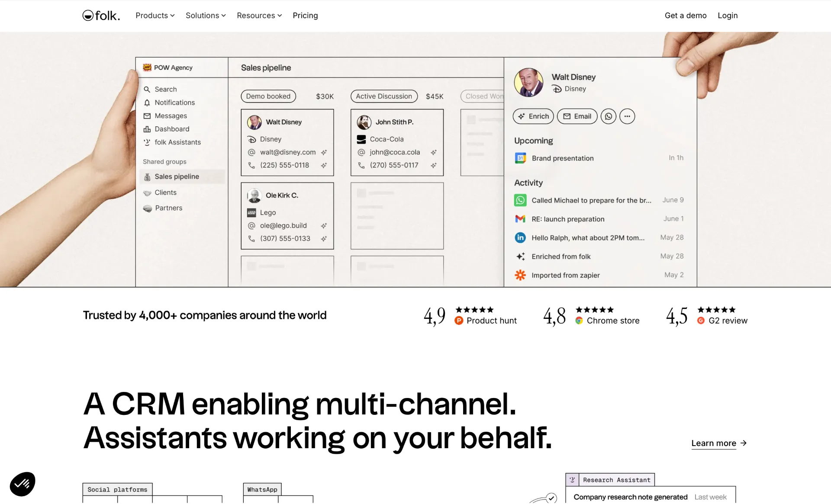831x504 pixels.
Task: Click the Zapier icon in the Activity feed
Action: [x=520, y=275]
